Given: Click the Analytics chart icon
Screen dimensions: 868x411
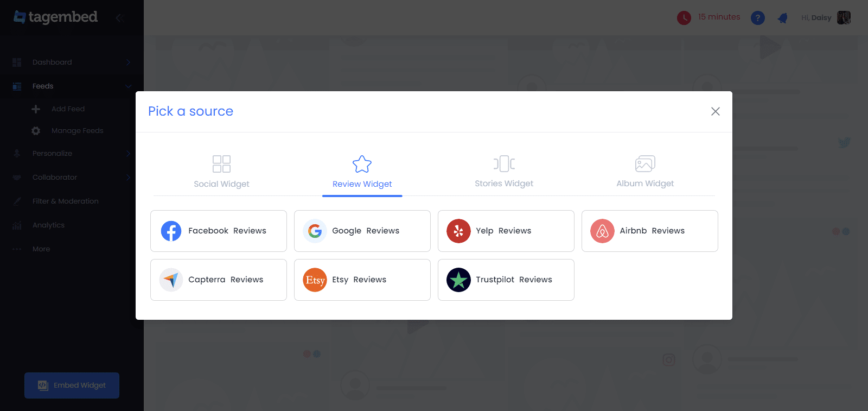Looking at the screenshot, I should [x=17, y=225].
